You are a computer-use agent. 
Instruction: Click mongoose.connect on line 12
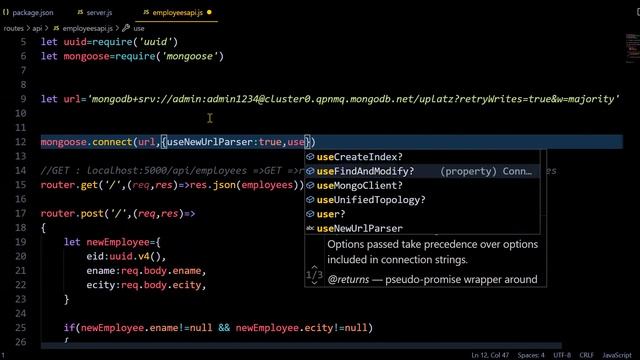tap(86, 142)
